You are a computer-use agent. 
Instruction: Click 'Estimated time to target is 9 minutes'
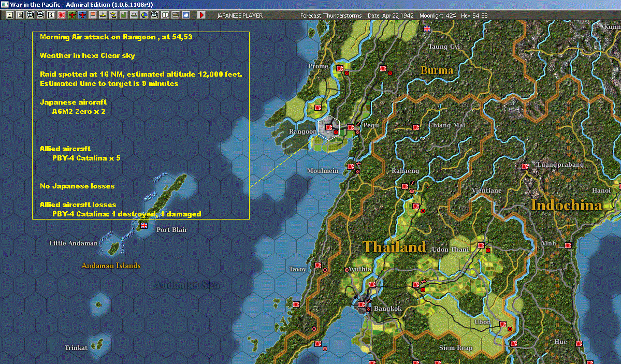click(109, 83)
